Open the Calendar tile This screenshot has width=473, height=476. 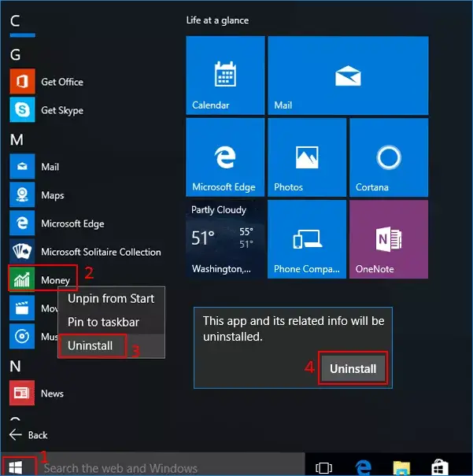click(x=225, y=76)
